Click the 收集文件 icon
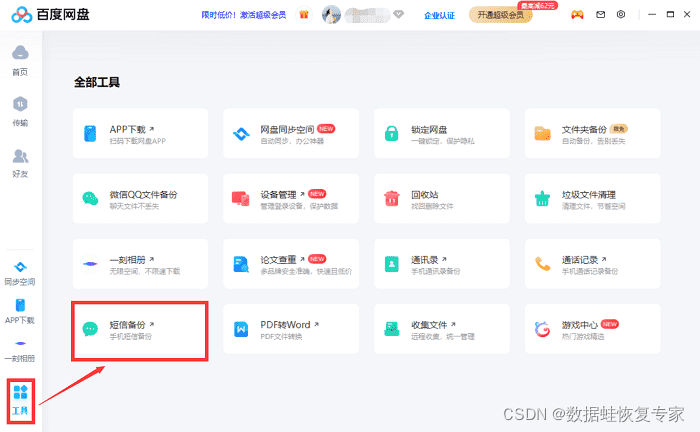Viewport: 700px width, 432px height. coord(392,329)
